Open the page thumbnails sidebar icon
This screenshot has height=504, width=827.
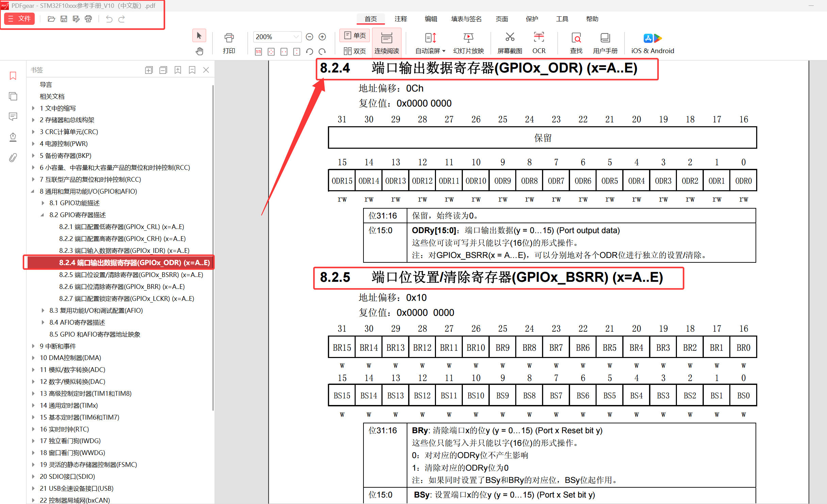coord(13,96)
